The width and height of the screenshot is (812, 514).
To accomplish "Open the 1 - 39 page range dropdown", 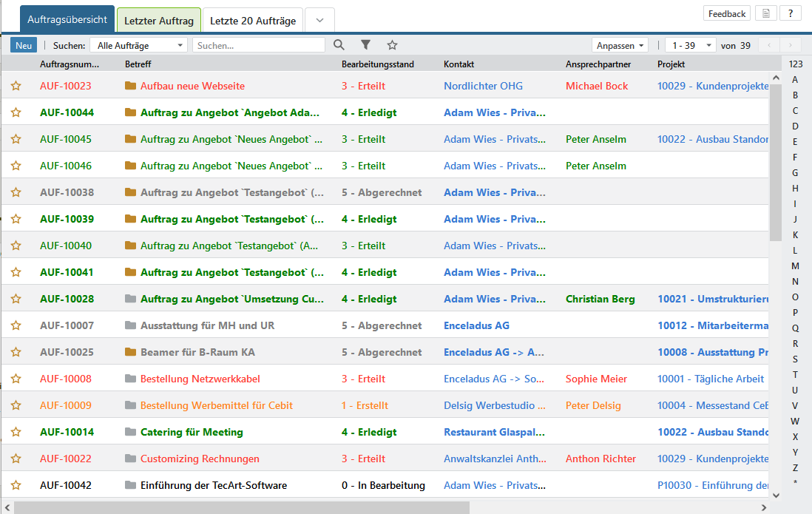I will point(689,45).
